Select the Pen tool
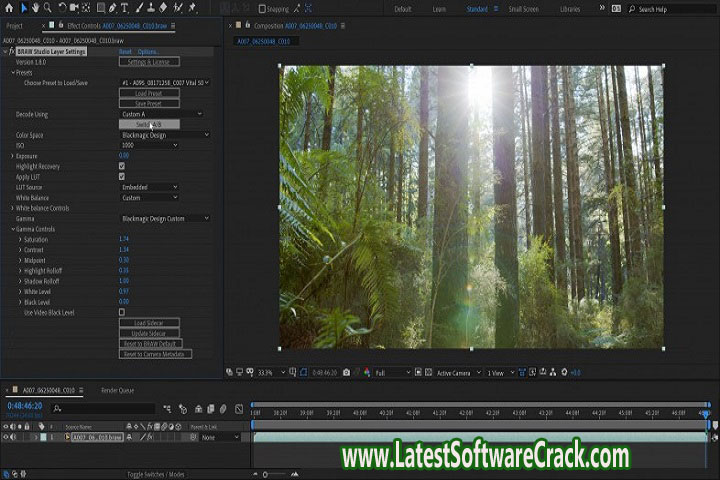Viewport: 720px width, 480px height. (113, 9)
